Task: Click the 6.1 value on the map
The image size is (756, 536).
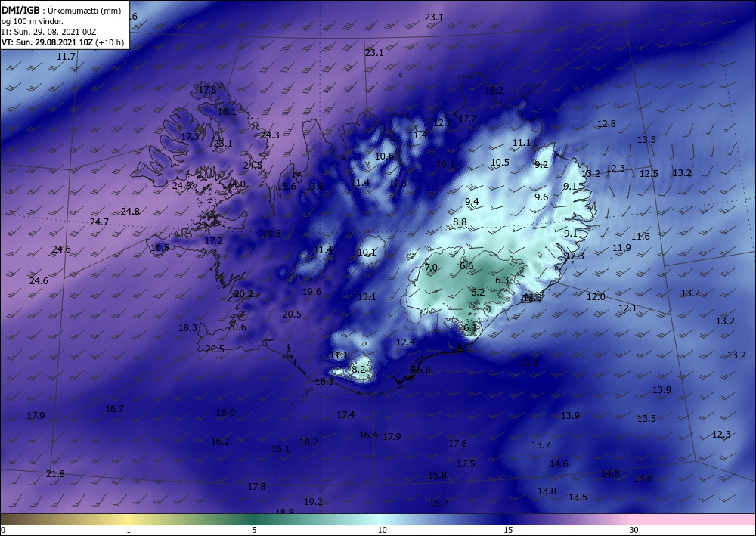Action: pyautogui.click(x=469, y=328)
